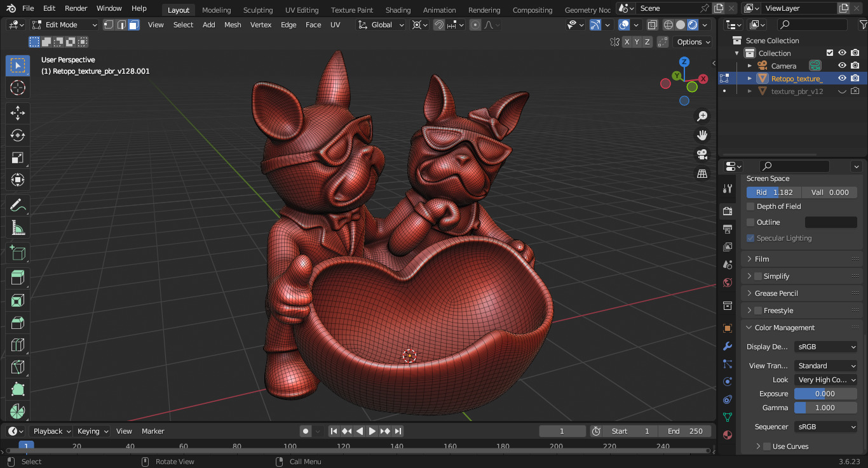The height and width of the screenshot is (468, 868).
Task: Select the Select Box tool
Action: click(18, 66)
